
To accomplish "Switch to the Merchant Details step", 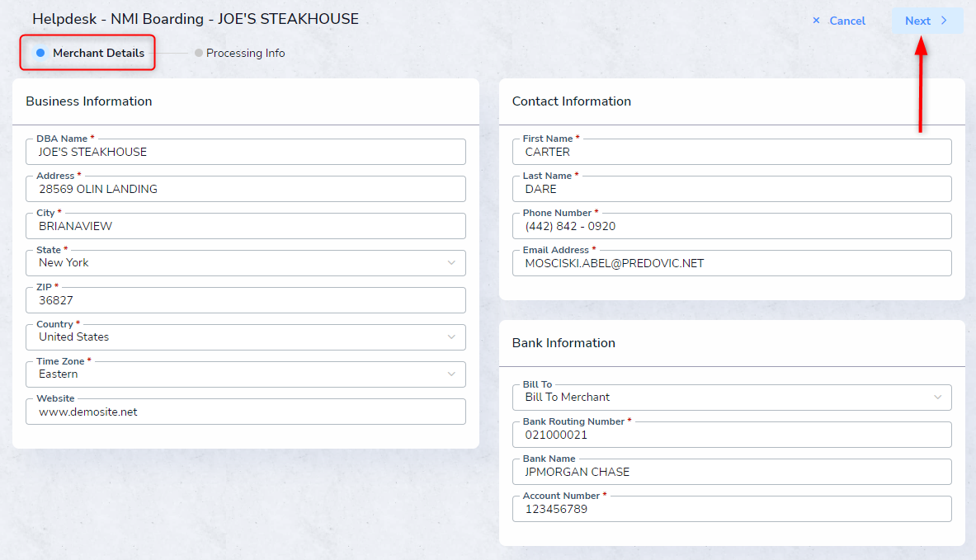I will [90, 53].
